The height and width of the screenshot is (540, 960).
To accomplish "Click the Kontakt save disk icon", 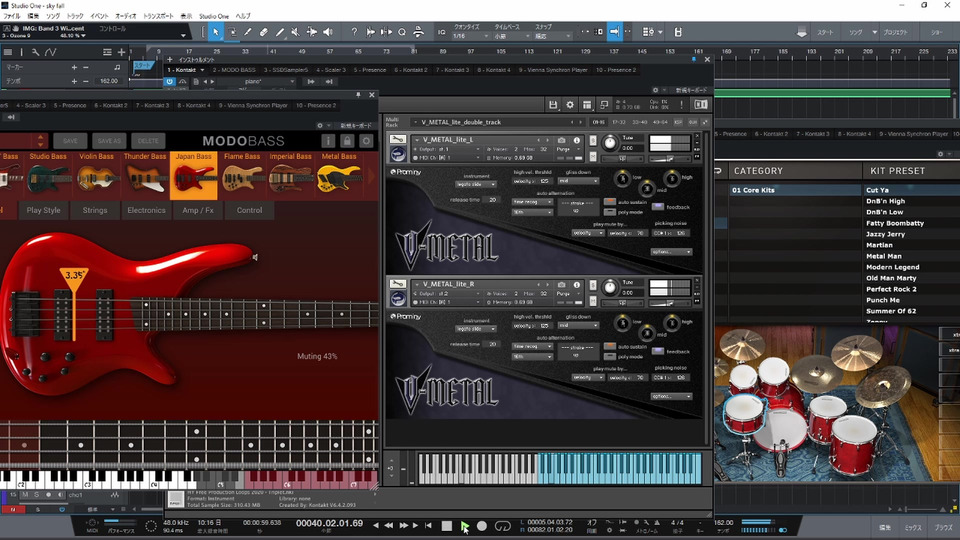I will (x=553, y=105).
